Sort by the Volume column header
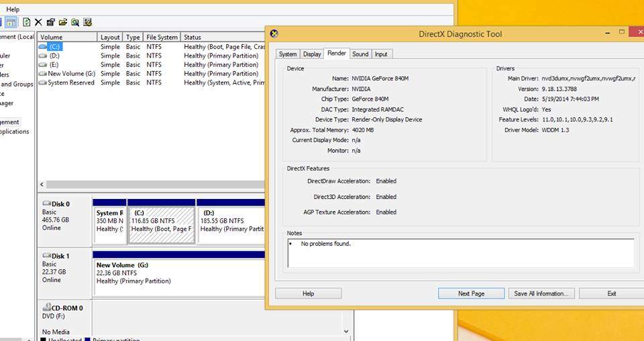Viewport: 644px width, 341px height. (67, 37)
